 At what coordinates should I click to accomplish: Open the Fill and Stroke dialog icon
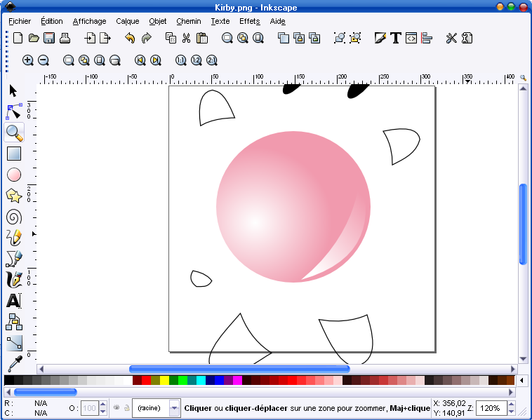pyautogui.click(x=380, y=38)
